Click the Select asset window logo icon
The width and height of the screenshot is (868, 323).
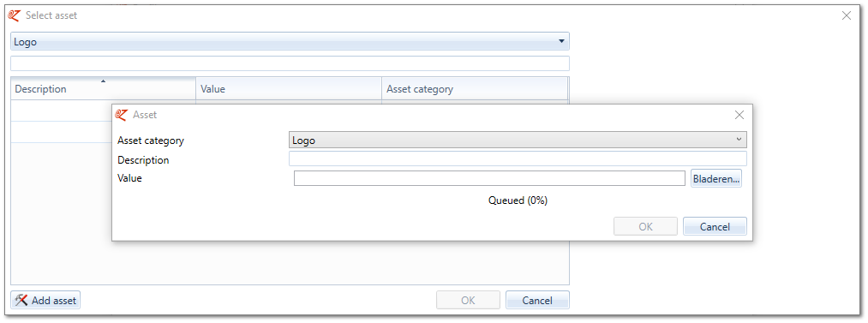15,15
